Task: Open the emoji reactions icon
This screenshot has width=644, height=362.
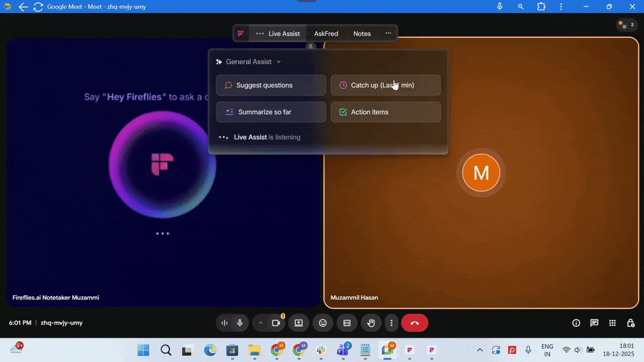Action: point(323,323)
